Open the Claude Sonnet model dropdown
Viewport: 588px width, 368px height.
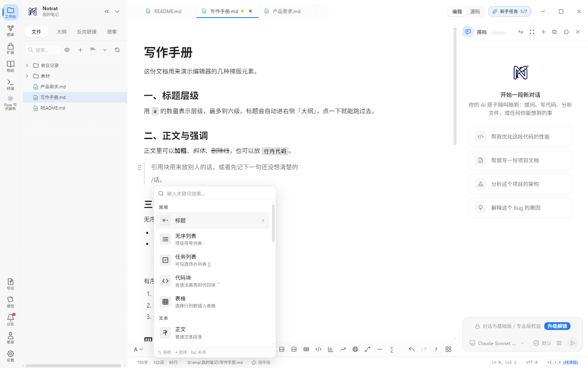pos(497,343)
